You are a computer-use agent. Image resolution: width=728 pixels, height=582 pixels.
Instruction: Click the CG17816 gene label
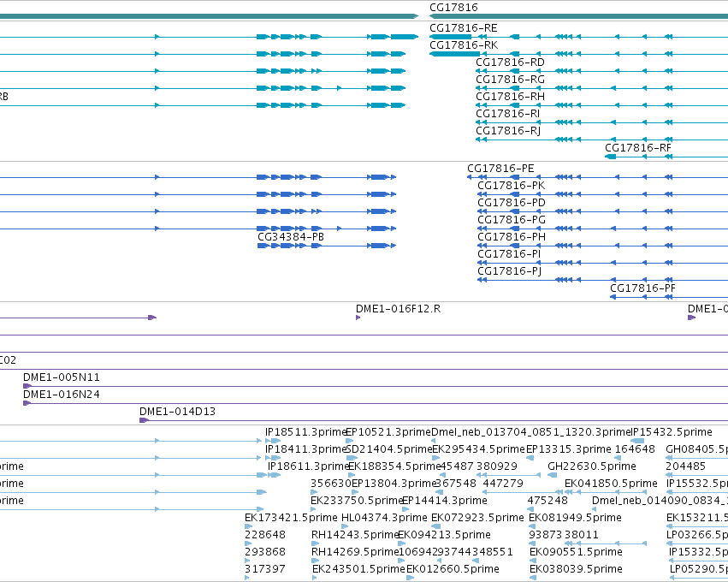click(x=453, y=8)
